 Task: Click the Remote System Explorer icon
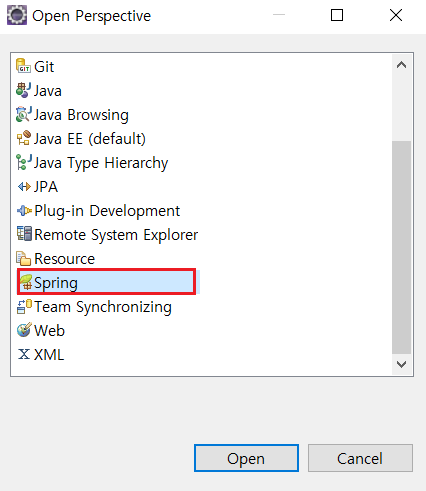(x=24, y=234)
